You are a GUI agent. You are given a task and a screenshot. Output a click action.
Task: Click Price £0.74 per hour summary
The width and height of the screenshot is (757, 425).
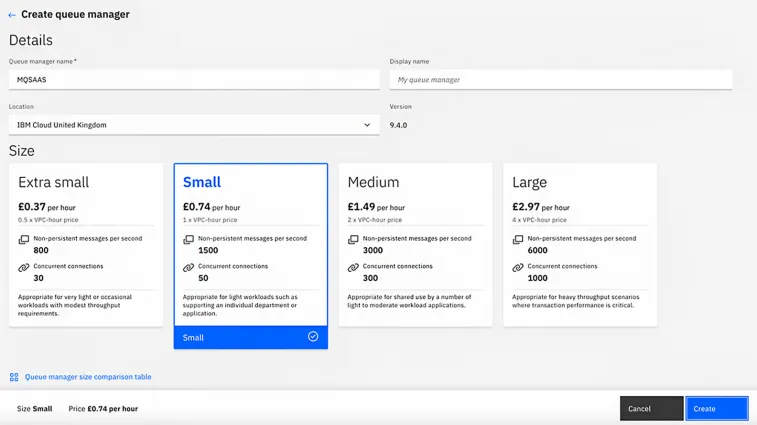103,409
